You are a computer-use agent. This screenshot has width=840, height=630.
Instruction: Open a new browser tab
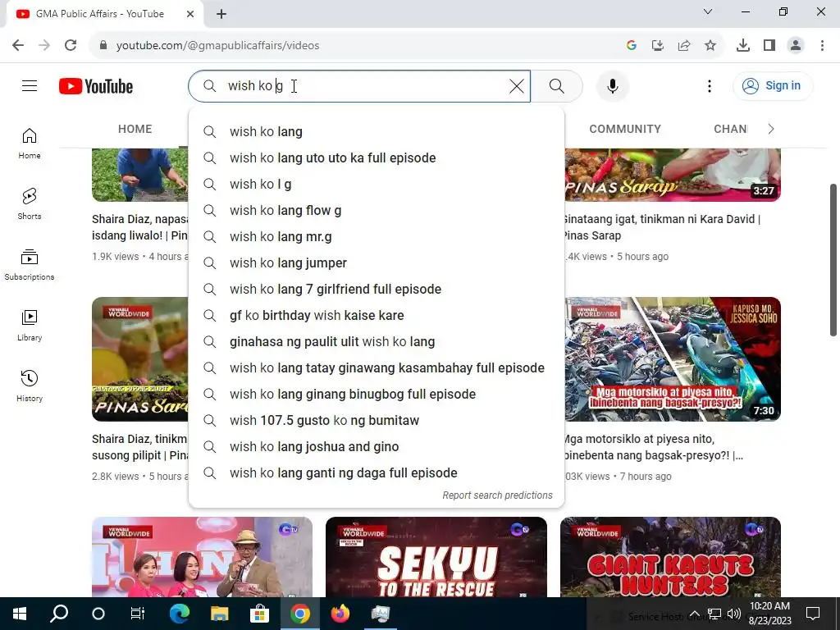[221, 14]
